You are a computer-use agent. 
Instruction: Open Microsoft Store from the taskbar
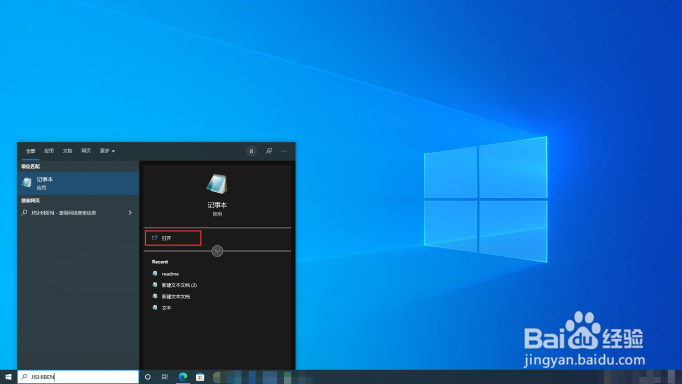[200, 377]
